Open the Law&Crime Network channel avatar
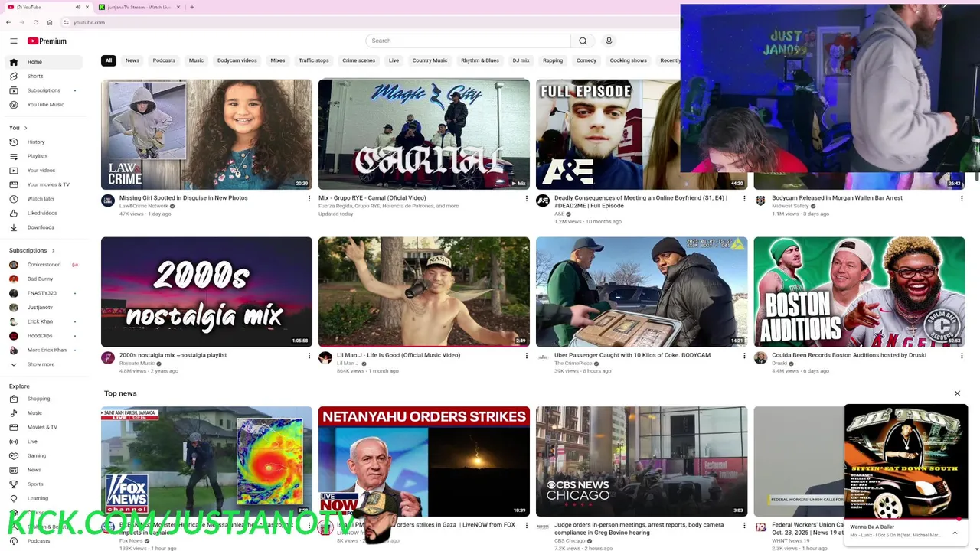This screenshot has height=551, width=980. coord(108,201)
